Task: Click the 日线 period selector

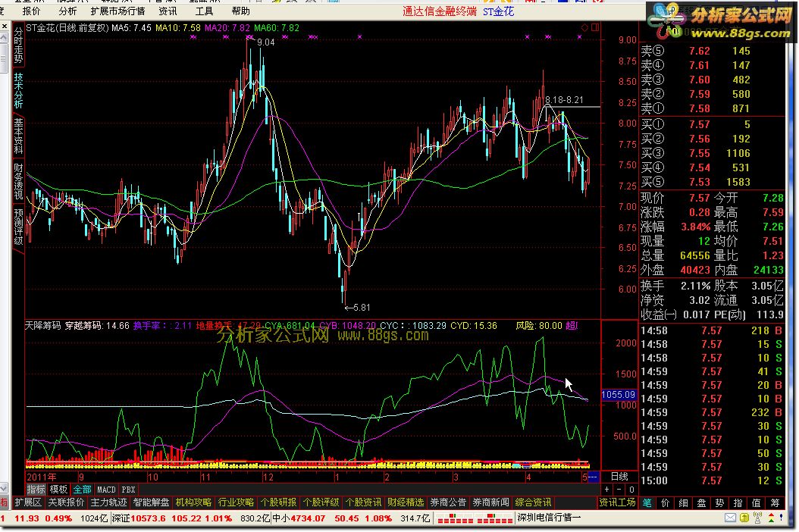Action: click(619, 477)
